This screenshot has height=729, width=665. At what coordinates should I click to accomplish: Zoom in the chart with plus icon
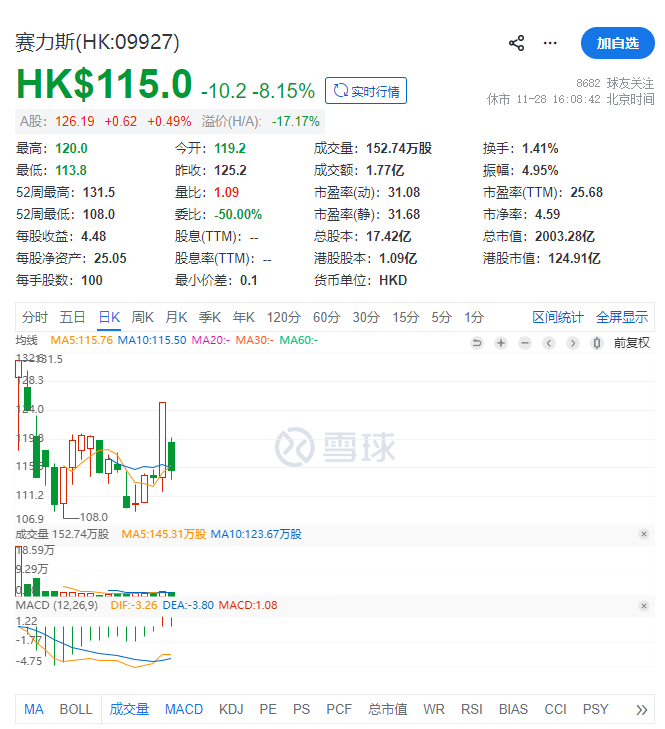[x=500, y=343]
